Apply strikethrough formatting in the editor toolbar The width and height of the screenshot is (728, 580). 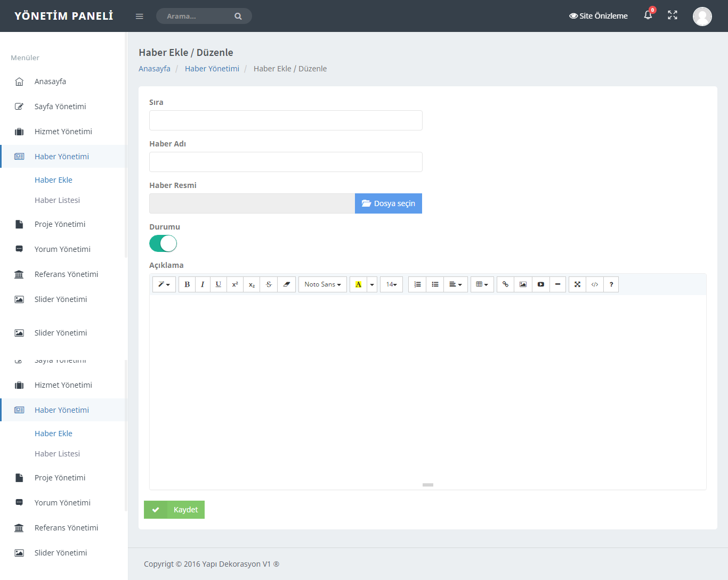269,284
